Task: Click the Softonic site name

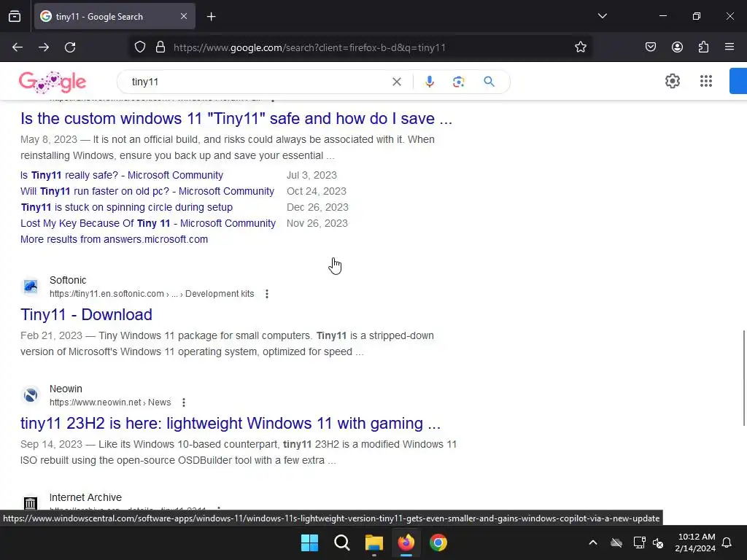Action: point(68,281)
